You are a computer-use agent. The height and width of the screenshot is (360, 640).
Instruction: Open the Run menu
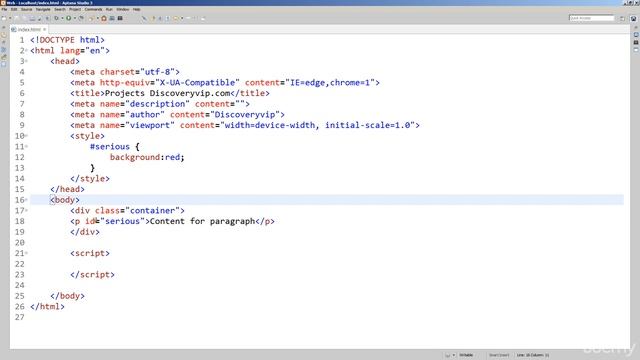pyautogui.click(x=109, y=9)
